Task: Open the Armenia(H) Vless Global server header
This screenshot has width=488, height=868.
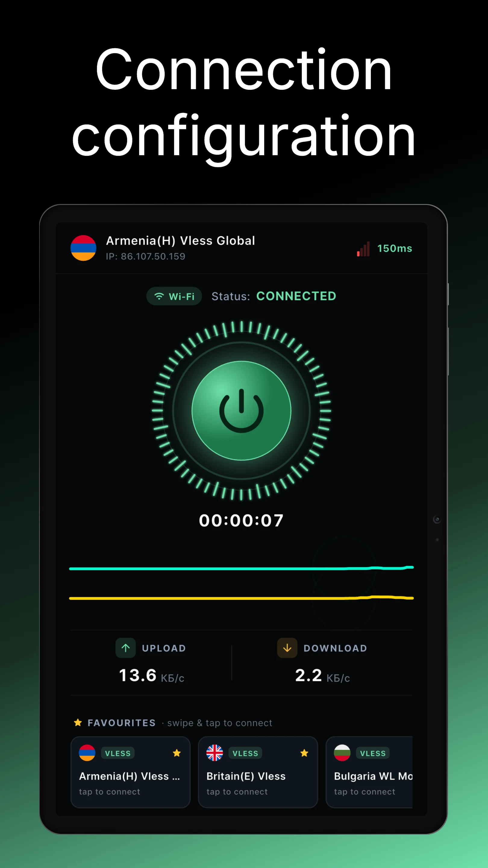Action: [x=241, y=248]
